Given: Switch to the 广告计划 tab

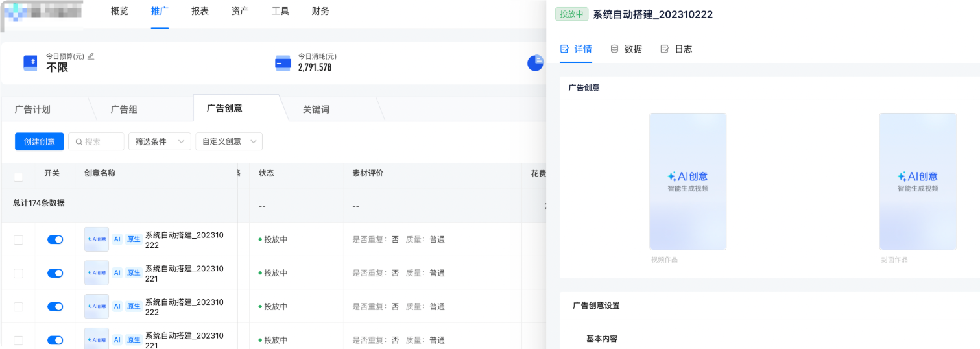Looking at the screenshot, I should point(32,109).
